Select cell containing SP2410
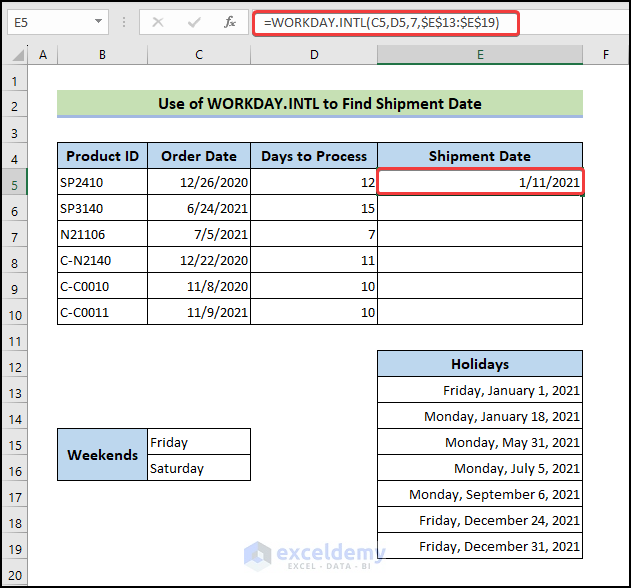 (x=102, y=182)
